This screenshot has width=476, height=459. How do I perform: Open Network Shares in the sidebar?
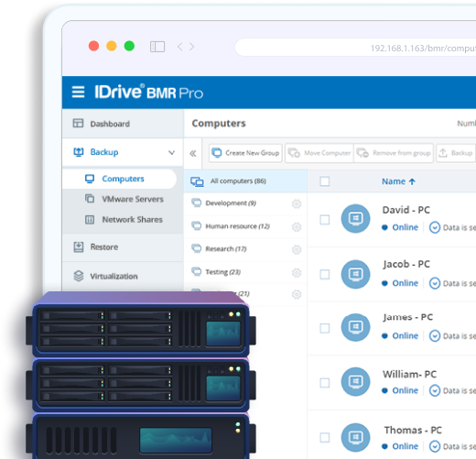pos(132,220)
